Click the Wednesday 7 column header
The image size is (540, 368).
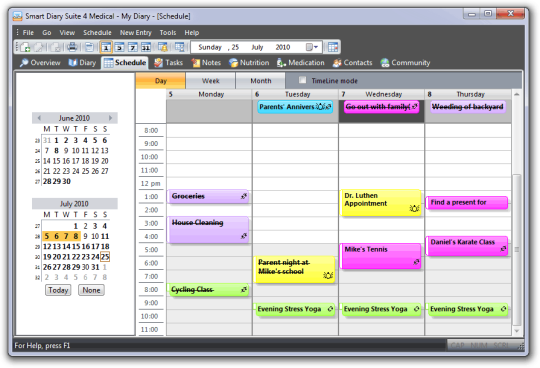(382, 94)
